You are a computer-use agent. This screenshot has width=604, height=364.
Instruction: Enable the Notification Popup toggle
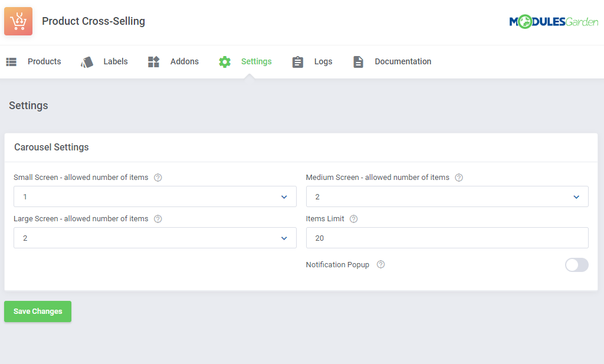click(577, 265)
